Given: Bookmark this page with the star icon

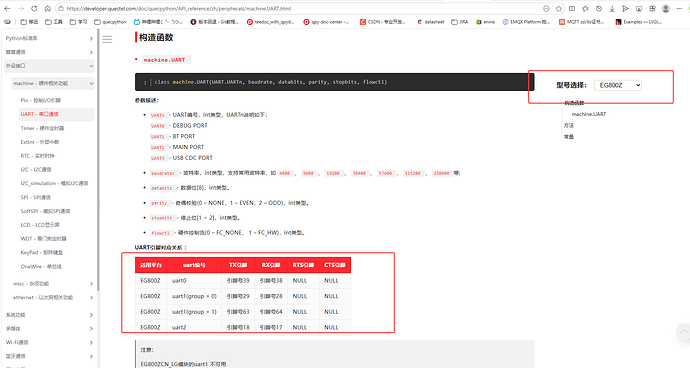Looking at the screenshot, I should (559, 8).
